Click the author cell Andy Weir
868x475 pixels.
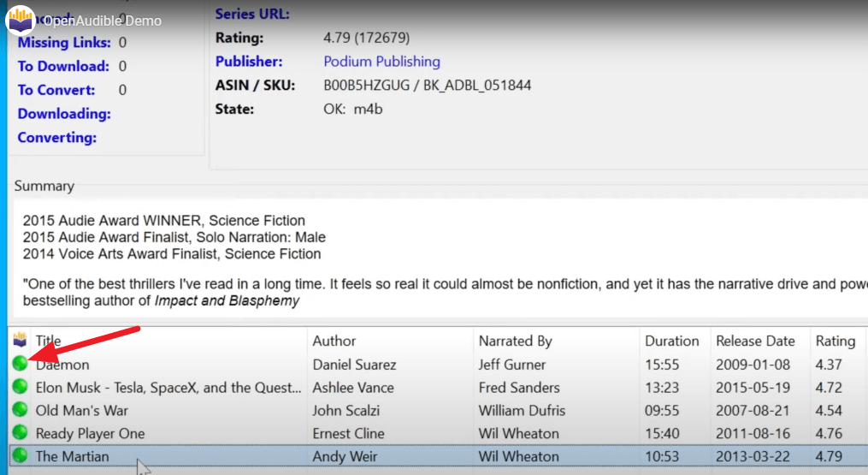click(345, 457)
